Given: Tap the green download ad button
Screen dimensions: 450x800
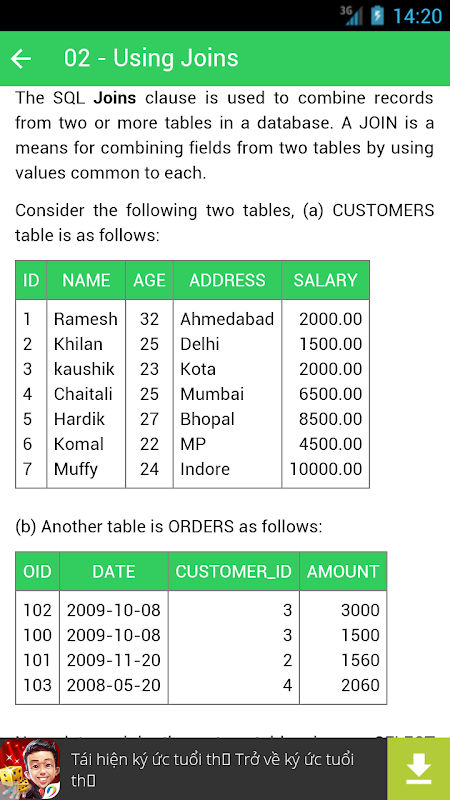Looking at the screenshot, I should point(418,769).
